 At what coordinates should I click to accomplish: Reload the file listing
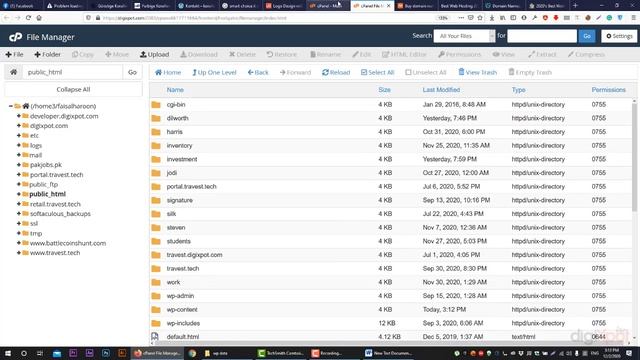[336, 72]
